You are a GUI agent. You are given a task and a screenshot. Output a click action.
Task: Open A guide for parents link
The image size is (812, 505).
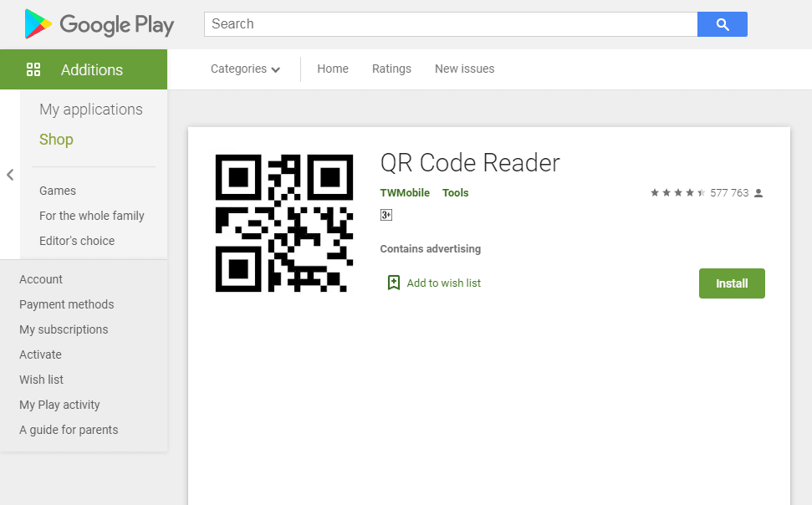(x=69, y=430)
